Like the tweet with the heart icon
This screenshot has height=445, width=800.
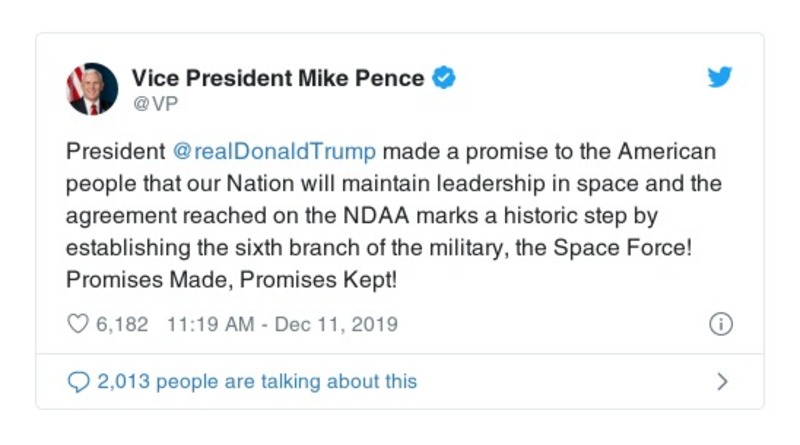click(x=77, y=324)
